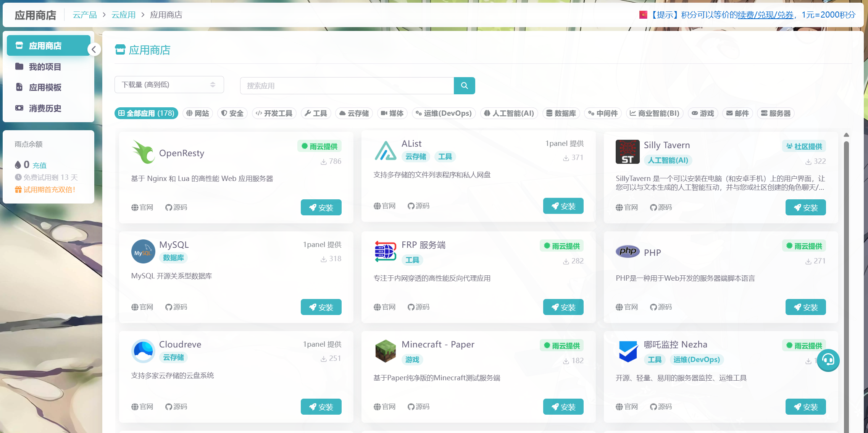This screenshot has width=868, height=433.
Task: Filter apps by 服务器 category
Action: pos(776,113)
